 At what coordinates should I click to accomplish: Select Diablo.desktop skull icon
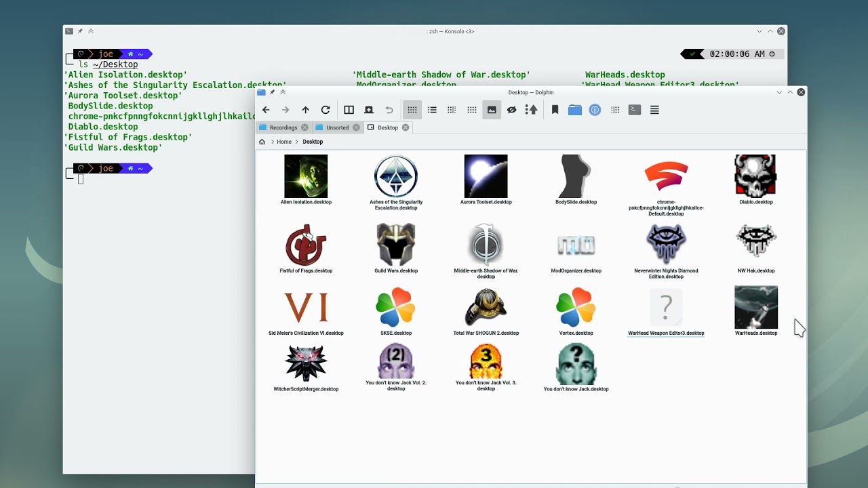[756, 176]
